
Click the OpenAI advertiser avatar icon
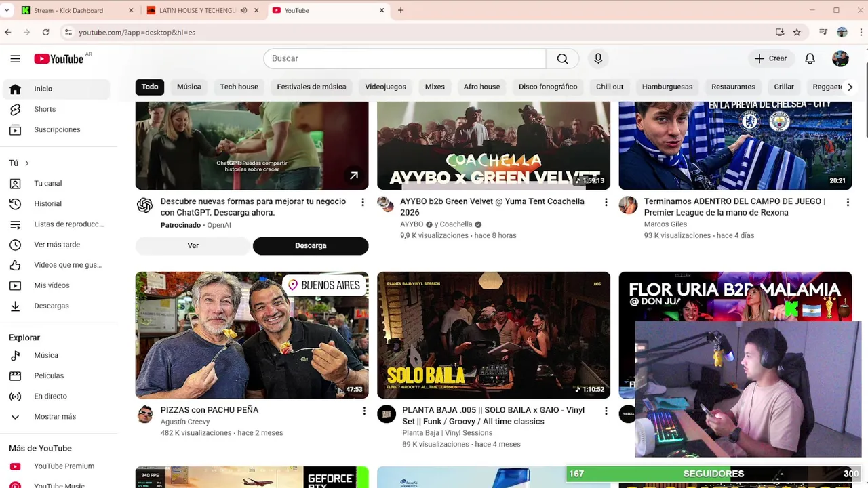pos(145,205)
